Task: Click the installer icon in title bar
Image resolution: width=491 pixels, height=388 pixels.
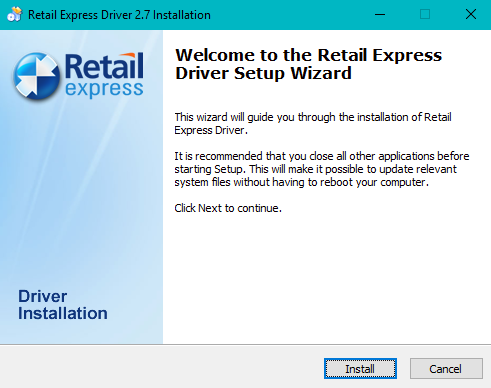Action: click(15, 15)
